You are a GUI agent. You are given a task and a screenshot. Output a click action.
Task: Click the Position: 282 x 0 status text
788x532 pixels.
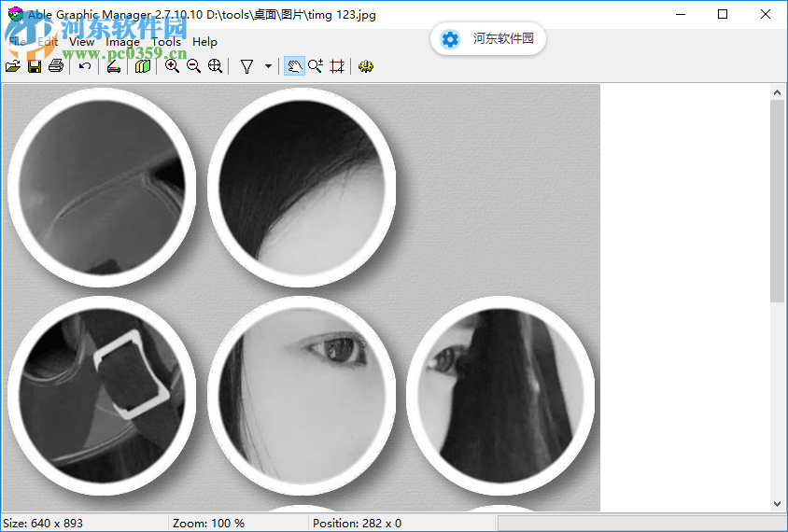point(357,523)
